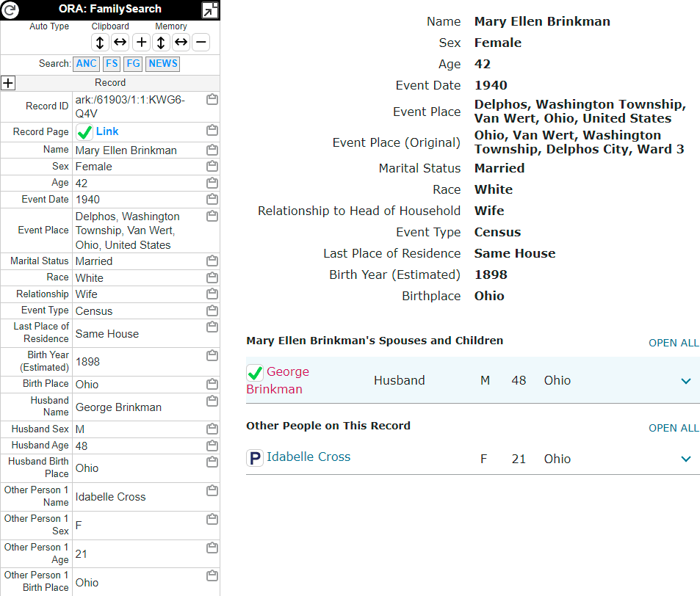Click the Birthplace Ohio value on record page
Viewport: 700px width, 596px height.
[x=489, y=297]
